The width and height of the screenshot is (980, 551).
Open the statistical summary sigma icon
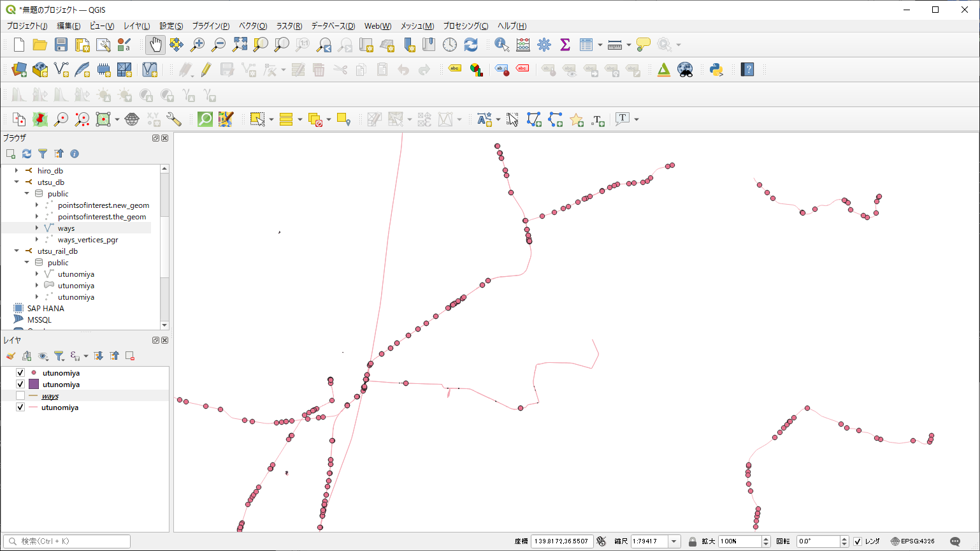[x=565, y=45]
